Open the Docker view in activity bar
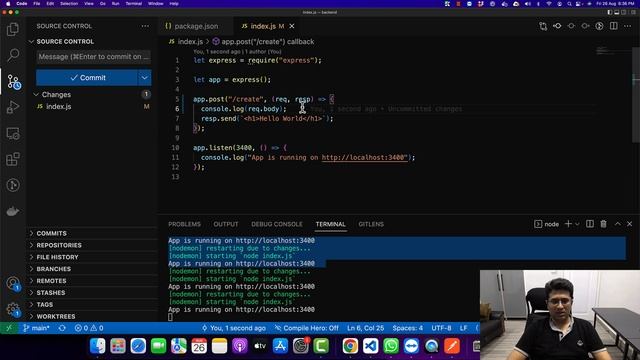640x360 pixels. pos(13,211)
